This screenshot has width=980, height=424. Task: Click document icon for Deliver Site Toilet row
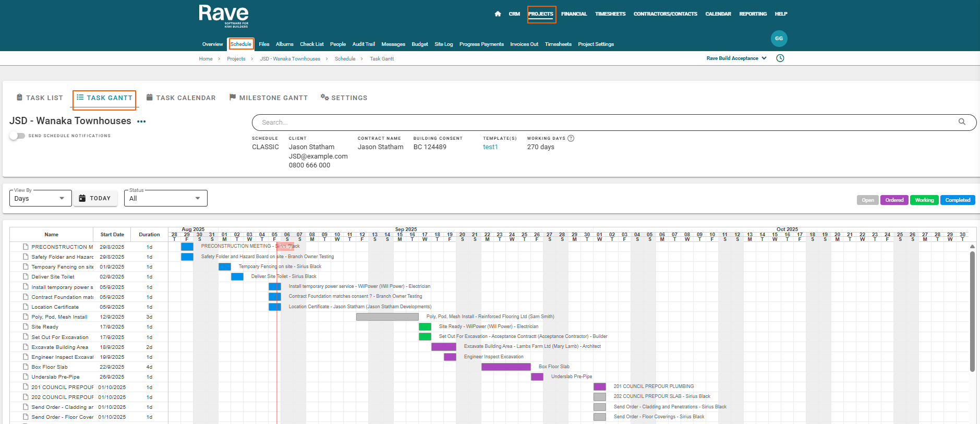coord(26,276)
